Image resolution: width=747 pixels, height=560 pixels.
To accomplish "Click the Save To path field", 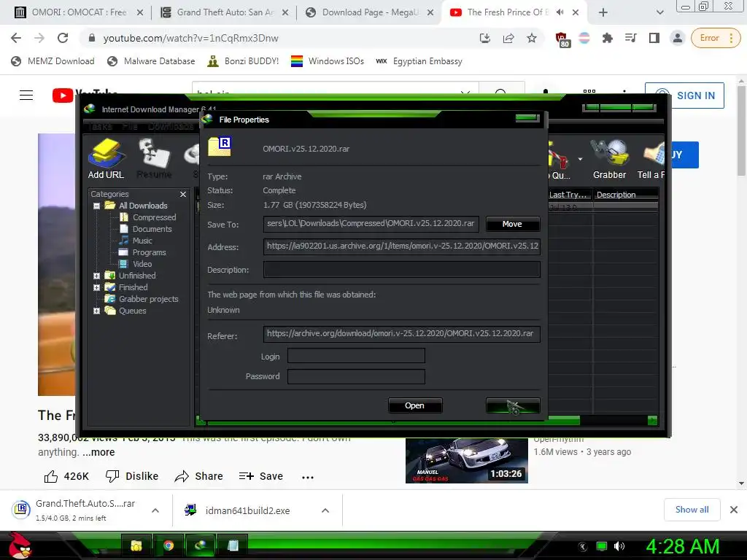I will point(371,223).
